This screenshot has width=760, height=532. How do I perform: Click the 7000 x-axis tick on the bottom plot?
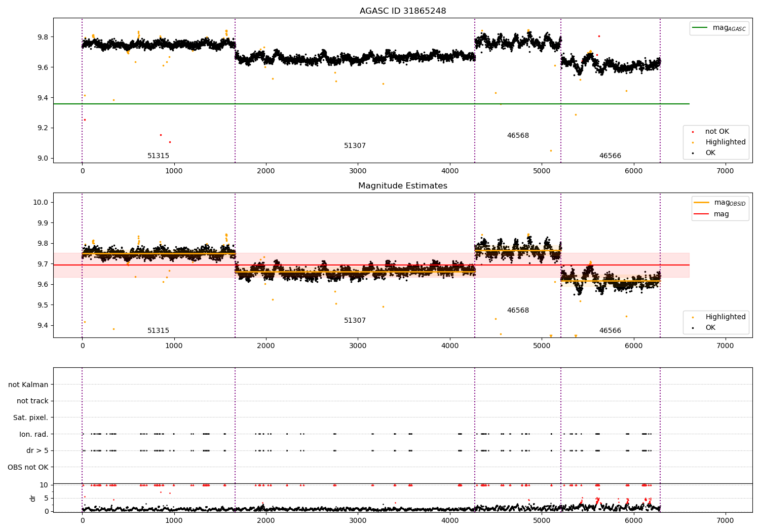click(725, 520)
